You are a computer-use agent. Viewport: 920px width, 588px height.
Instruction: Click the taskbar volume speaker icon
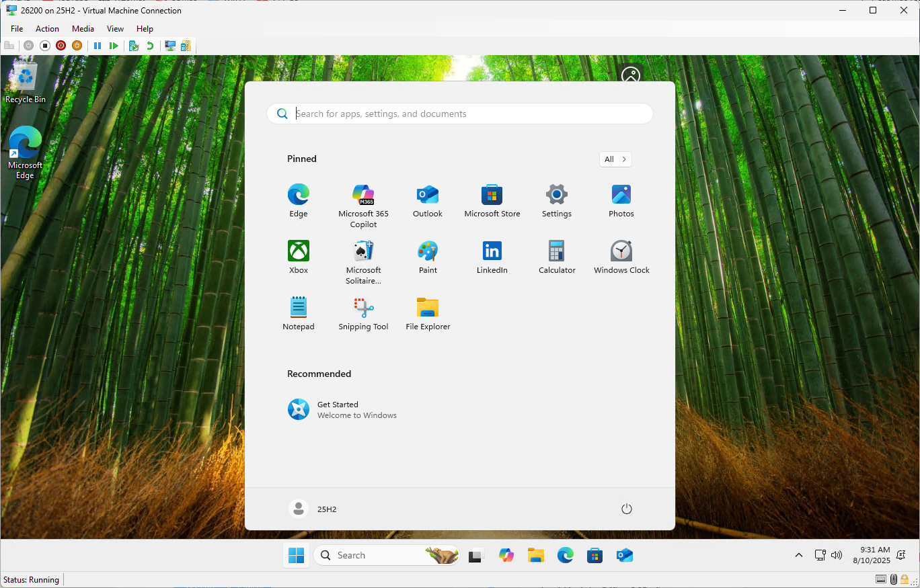pos(837,555)
